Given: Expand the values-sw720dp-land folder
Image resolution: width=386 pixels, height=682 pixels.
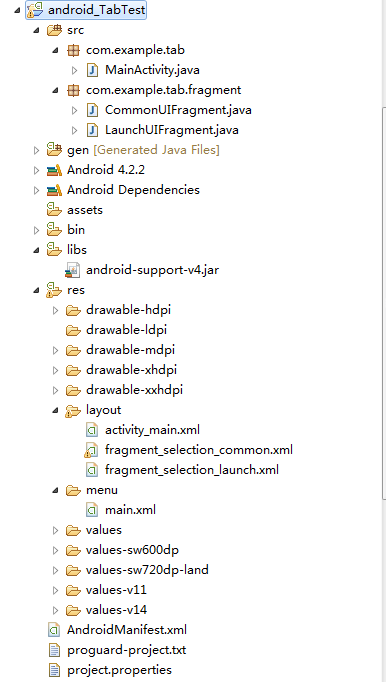Looking at the screenshot, I should [x=55, y=570].
